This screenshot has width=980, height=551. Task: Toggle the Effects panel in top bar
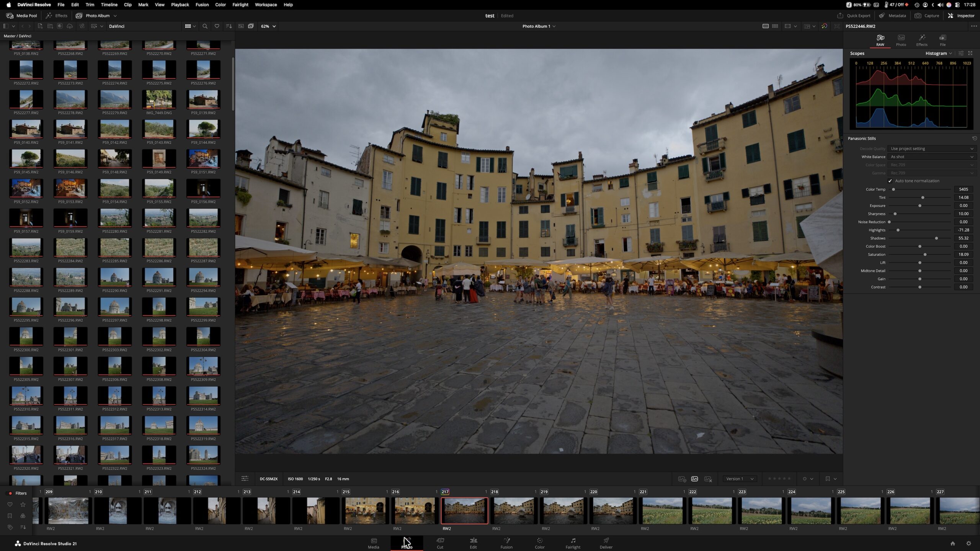click(x=57, y=16)
